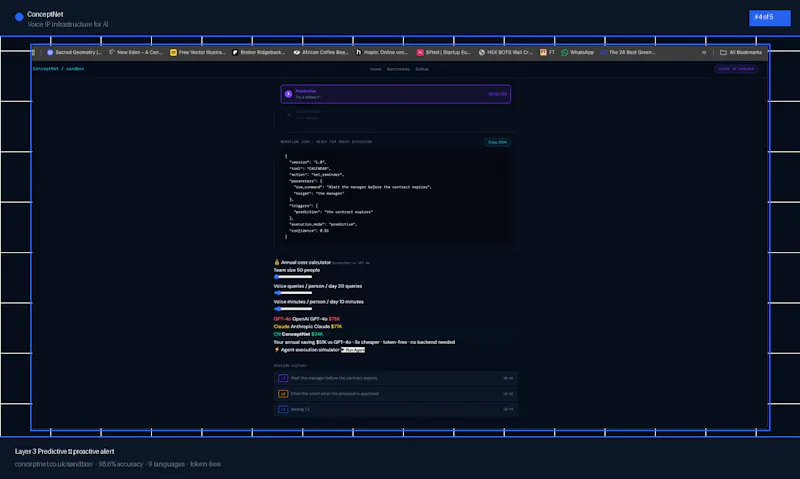Click 'OpenAI GPT-4o' cost row
The image size is (800, 479).
[307, 319]
